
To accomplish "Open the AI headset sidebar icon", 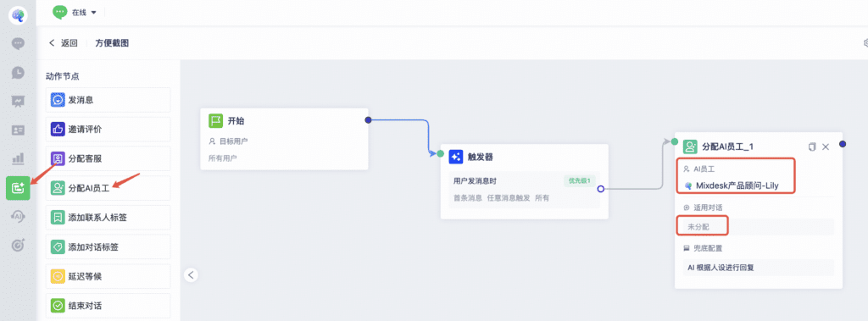I will click(19, 216).
